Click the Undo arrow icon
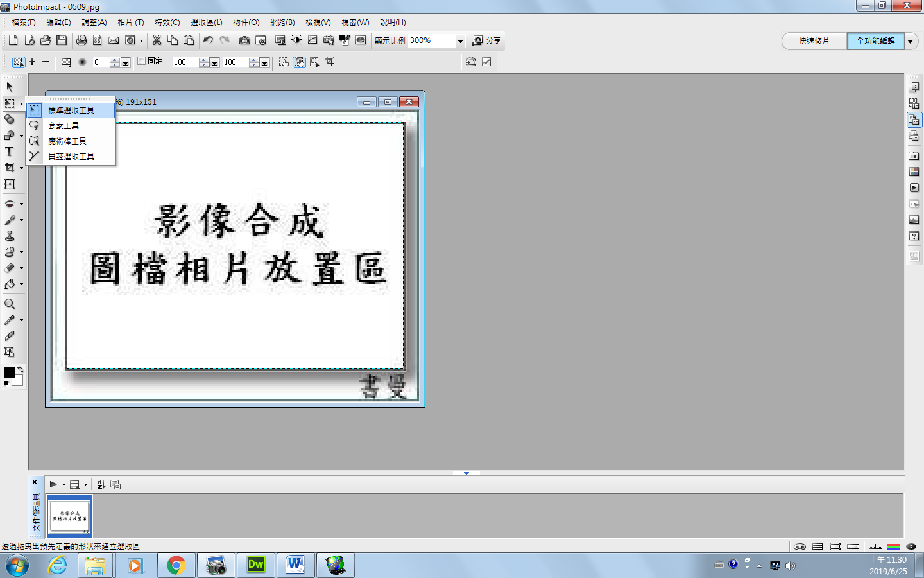 click(x=208, y=40)
